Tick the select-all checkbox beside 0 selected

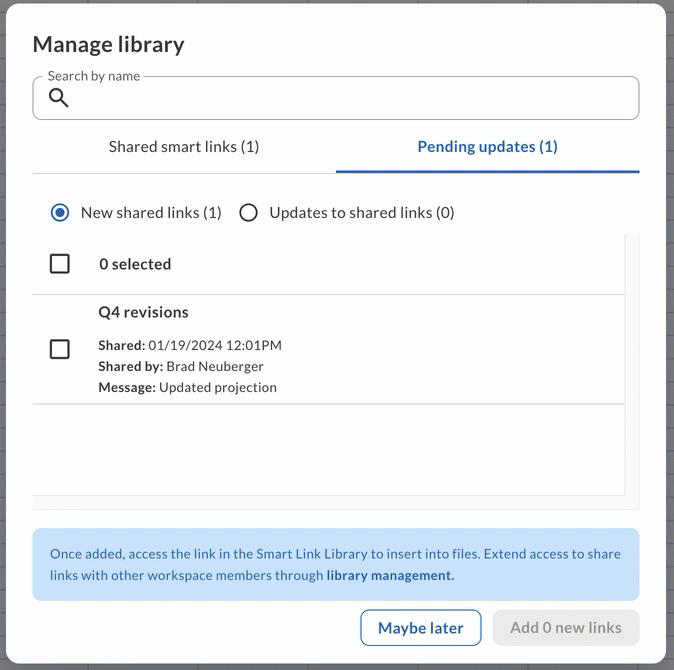pos(60,264)
